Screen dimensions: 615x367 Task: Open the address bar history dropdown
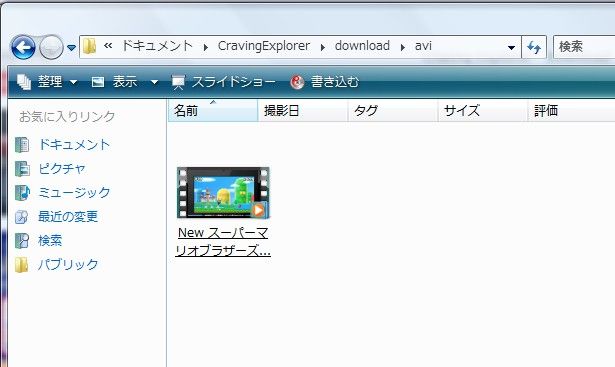pos(511,48)
